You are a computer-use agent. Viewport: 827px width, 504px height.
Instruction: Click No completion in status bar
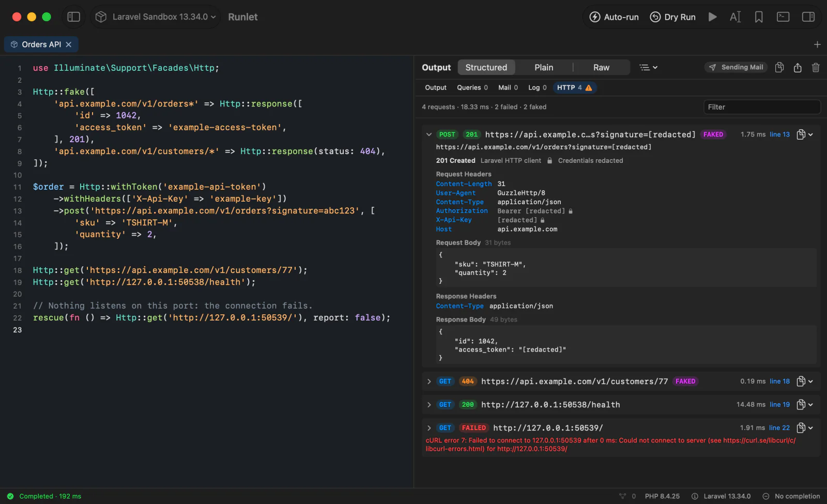coord(791,496)
